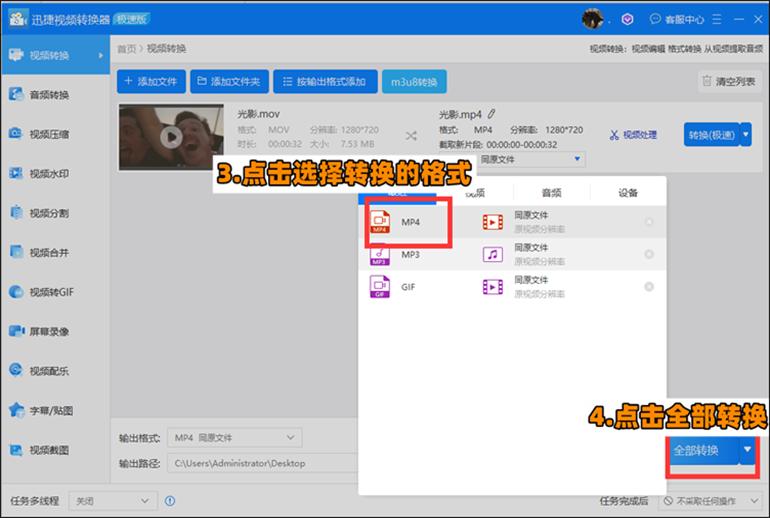770x518 pixels.
Task: Open 客服中心 support center
Action: [x=677, y=20]
